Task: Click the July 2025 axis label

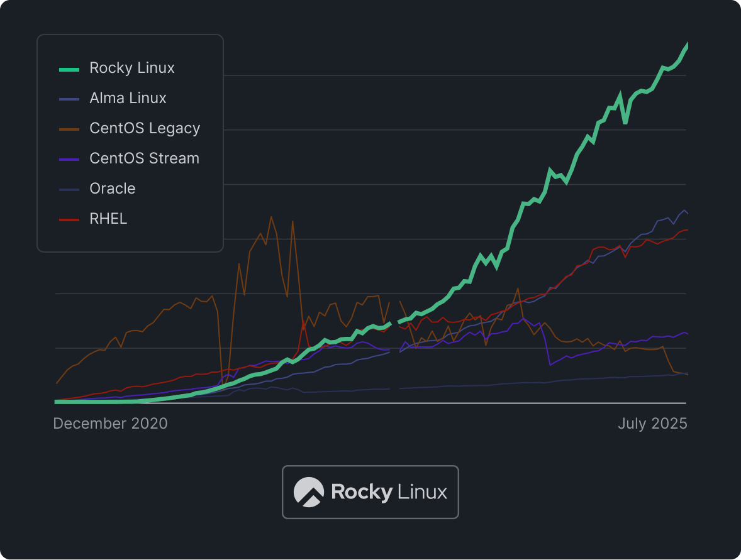Action: (652, 424)
